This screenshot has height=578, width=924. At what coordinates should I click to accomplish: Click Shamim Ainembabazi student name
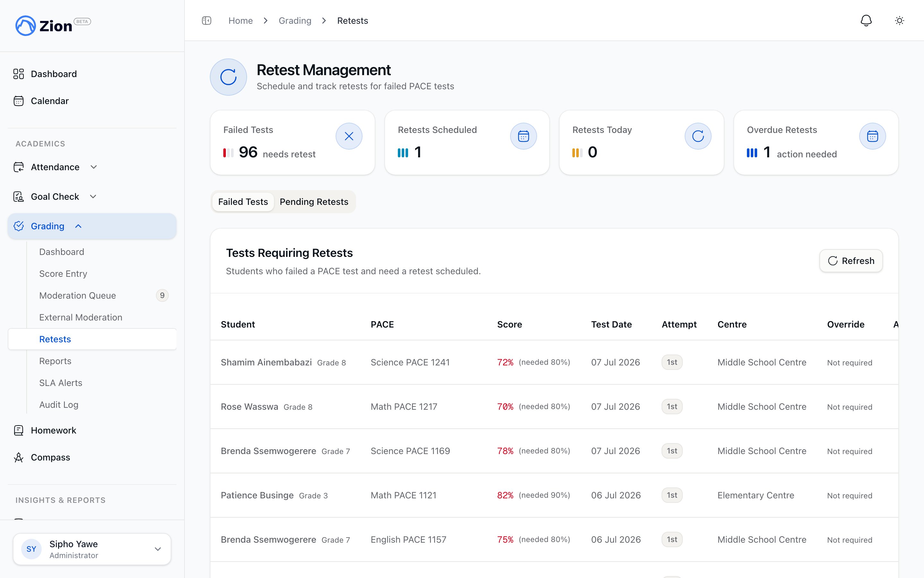[x=266, y=362]
